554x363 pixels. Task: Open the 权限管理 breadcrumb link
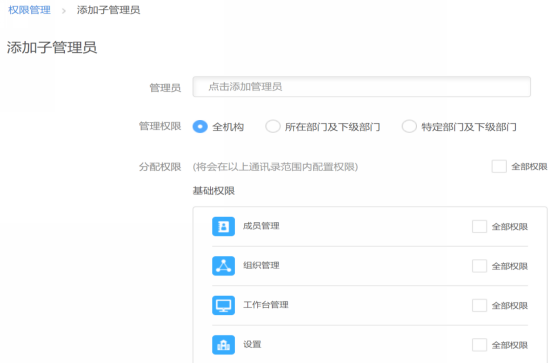(29, 10)
